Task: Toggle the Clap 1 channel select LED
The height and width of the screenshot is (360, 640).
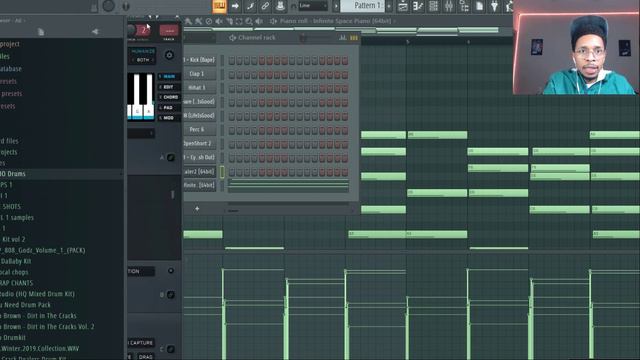Action: (222, 74)
